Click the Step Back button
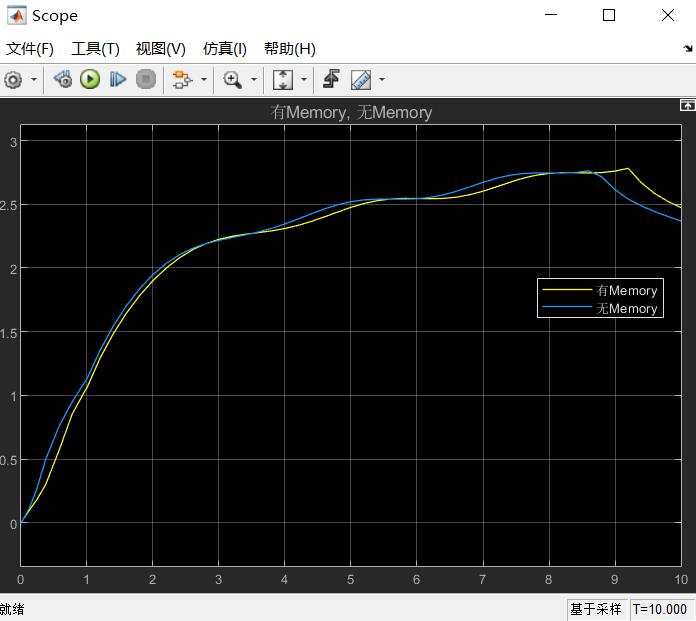Image resolution: width=696 pixels, height=621 pixels. pyautogui.click(x=63, y=79)
